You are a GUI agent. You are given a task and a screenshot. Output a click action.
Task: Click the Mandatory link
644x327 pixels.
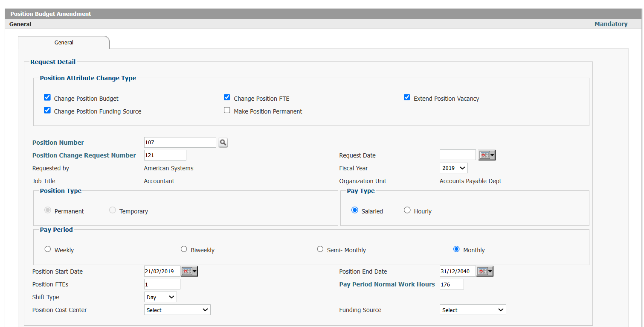click(611, 24)
